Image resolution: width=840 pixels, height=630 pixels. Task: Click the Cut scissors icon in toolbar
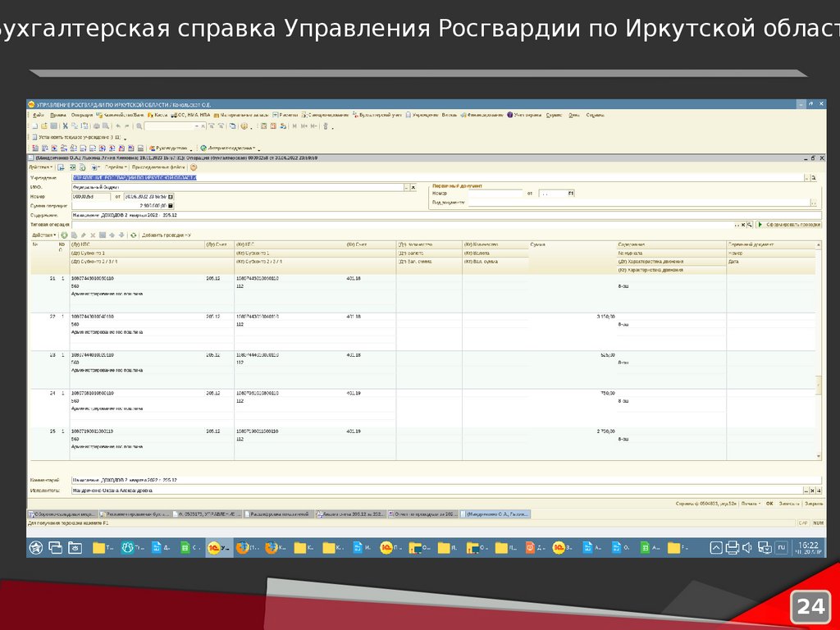point(63,126)
